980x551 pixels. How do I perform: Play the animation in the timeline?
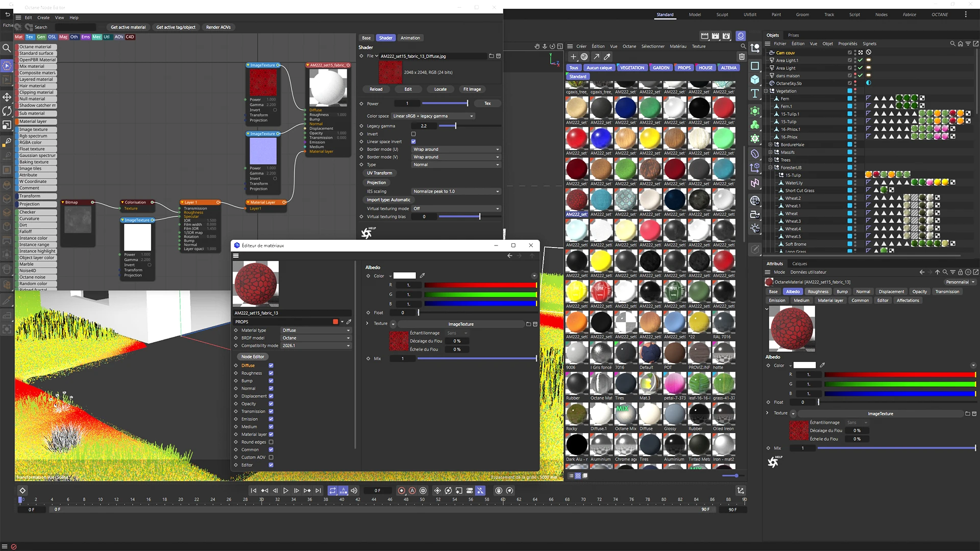point(286,491)
